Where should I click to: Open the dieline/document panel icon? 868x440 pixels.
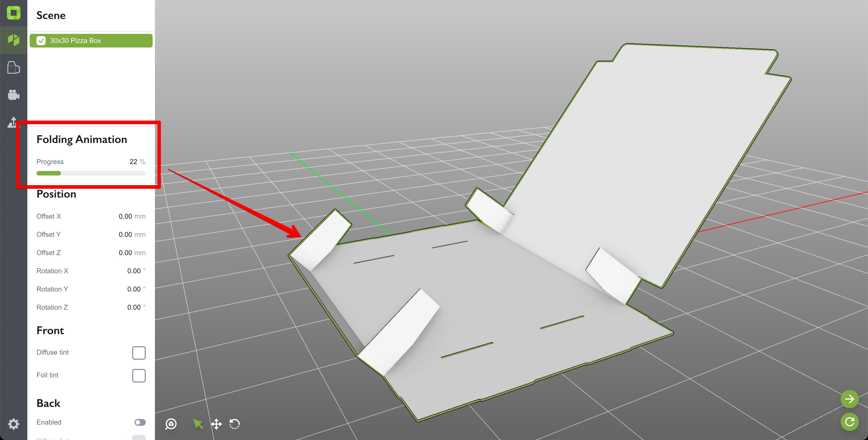[x=13, y=67]
